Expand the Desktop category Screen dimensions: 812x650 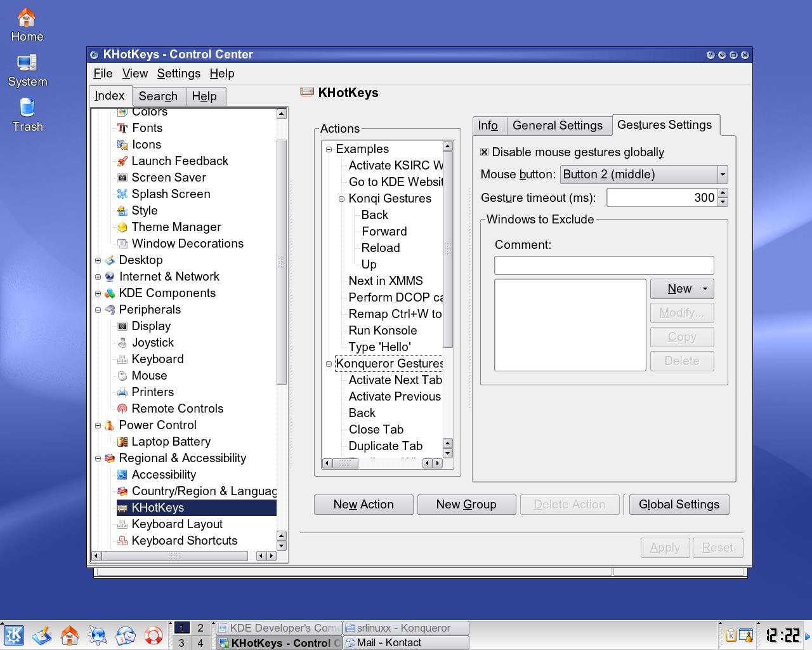(98, 260)
